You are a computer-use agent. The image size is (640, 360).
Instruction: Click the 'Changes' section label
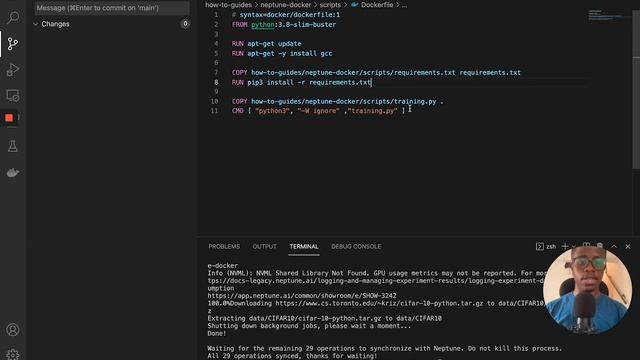[x=55, y=24]
